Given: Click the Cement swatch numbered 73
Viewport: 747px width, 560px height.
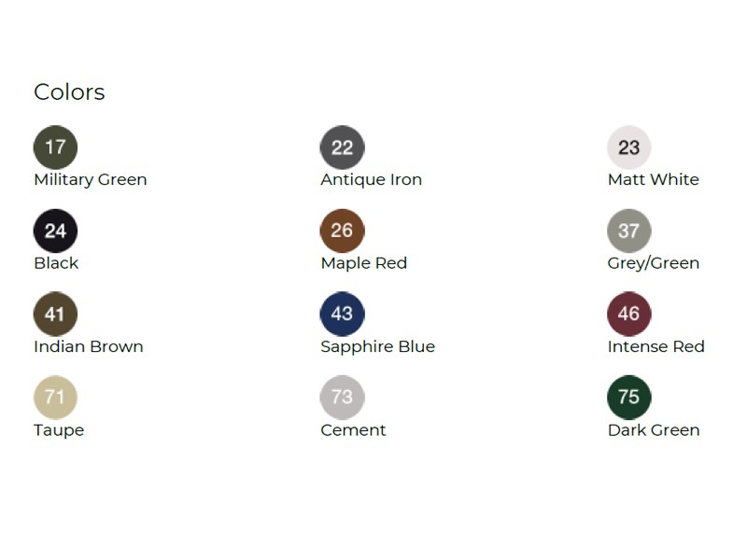Looking at the screenshot, I should 342,398.
